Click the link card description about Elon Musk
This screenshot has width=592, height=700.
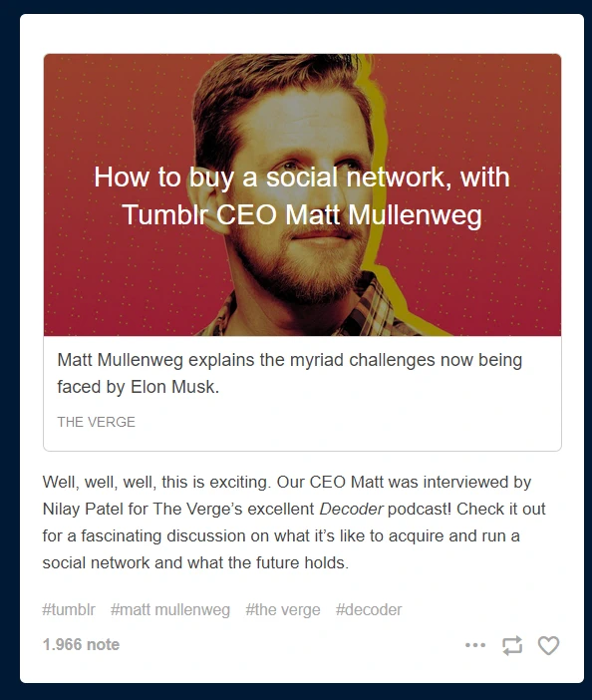click(290, 373)
